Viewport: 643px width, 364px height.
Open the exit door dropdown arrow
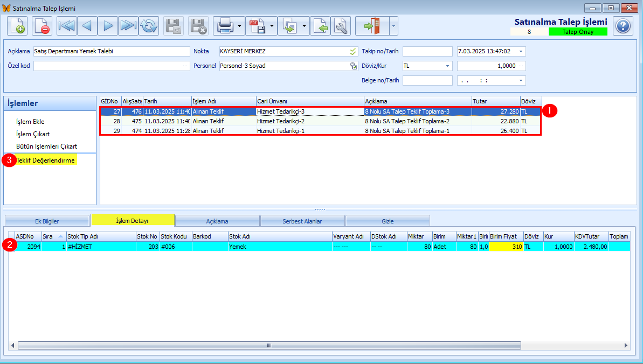[x=393, y=26]
